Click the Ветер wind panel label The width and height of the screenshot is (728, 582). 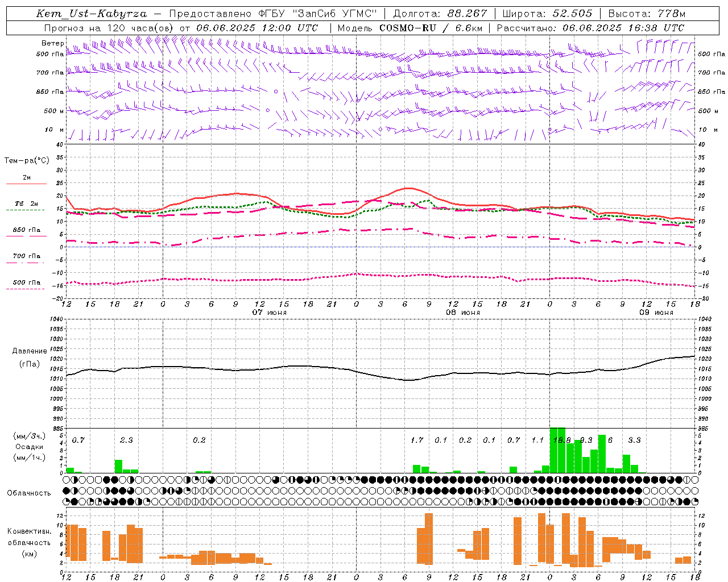click(x=52, y=43)
